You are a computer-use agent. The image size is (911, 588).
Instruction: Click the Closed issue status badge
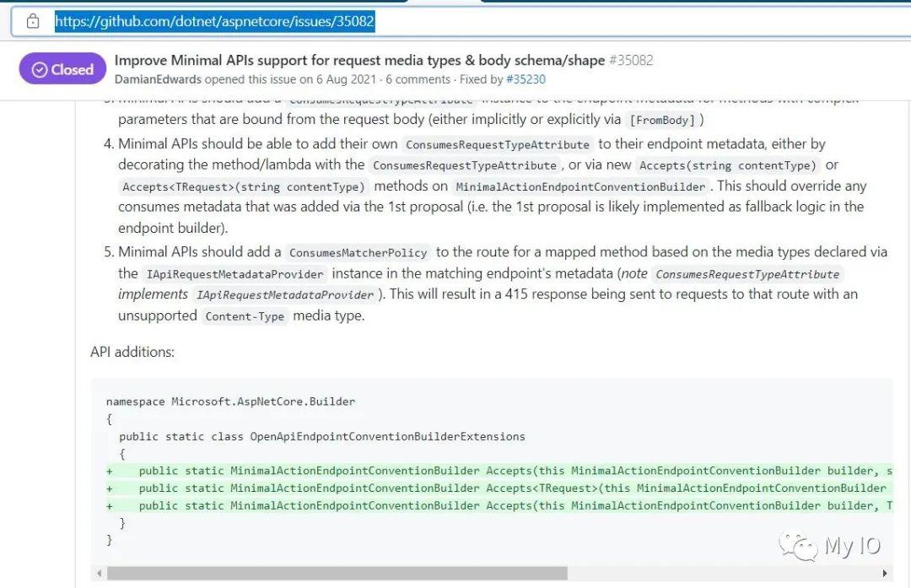coord(62,69)
